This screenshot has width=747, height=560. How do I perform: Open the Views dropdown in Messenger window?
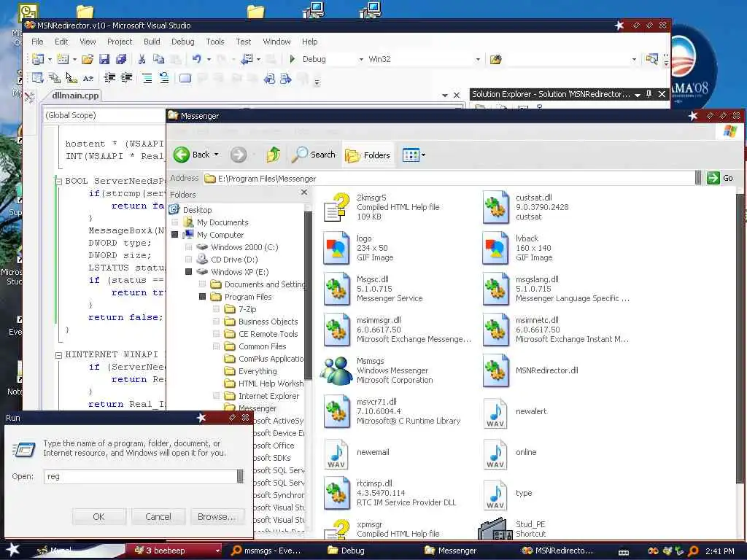[424, 155]
